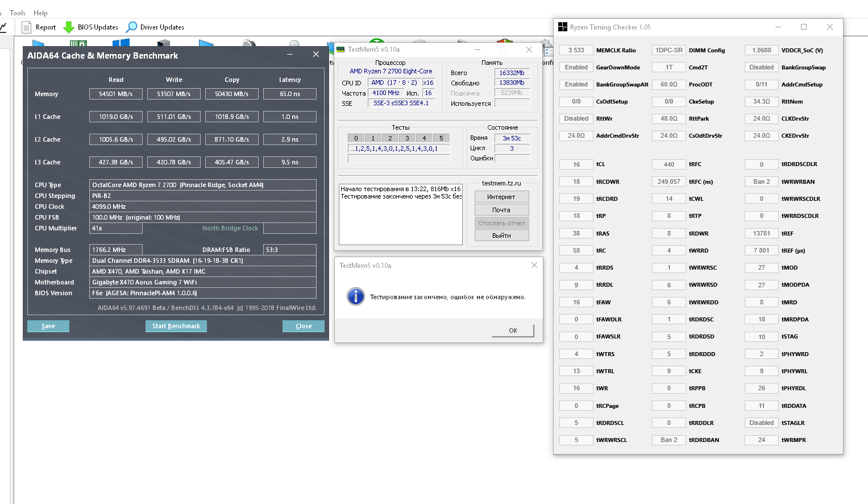Click the Отослать отчет button
868x504 pixels.
501,223
